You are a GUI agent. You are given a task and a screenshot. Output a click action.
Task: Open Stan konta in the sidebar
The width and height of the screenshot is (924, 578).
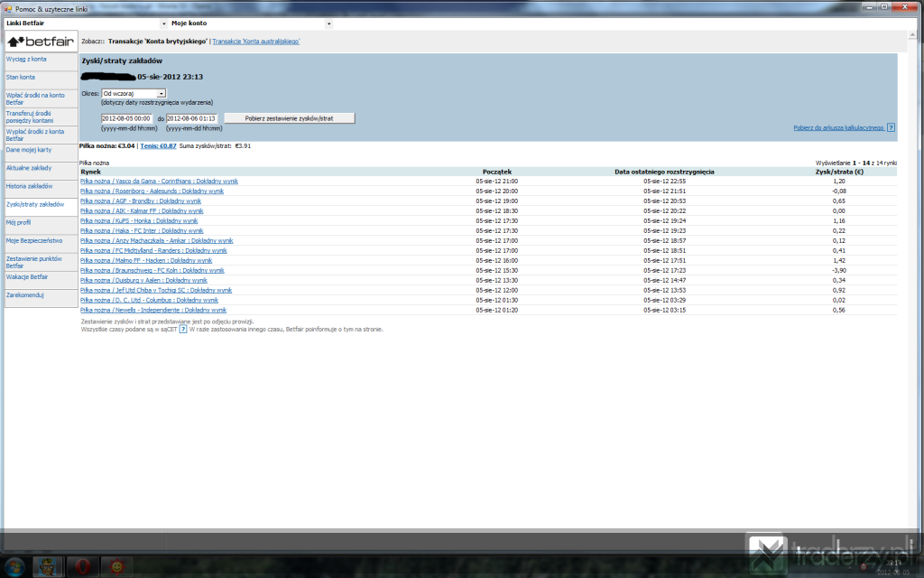(x=20, y=78)
